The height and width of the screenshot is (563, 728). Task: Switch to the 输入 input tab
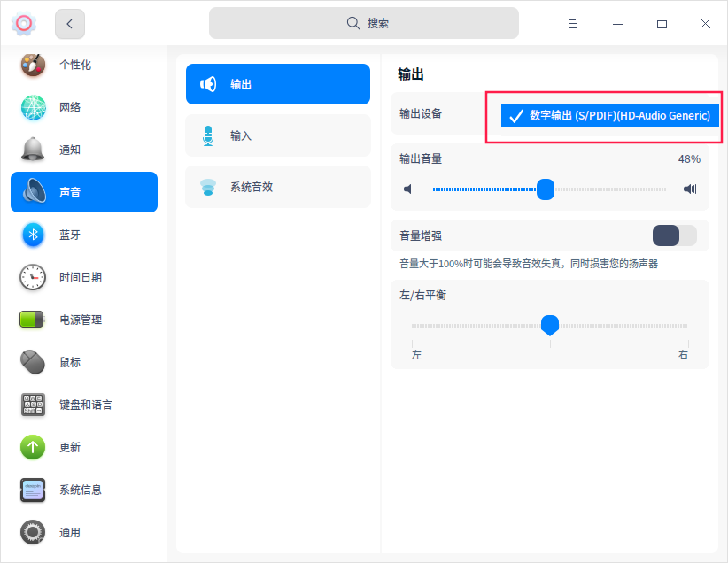coord(278,135)
